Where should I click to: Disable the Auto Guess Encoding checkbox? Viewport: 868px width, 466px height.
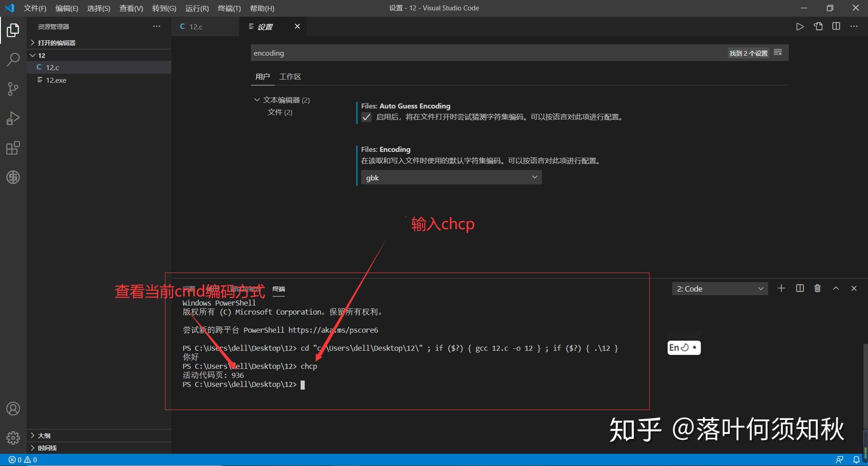(366, 117)
